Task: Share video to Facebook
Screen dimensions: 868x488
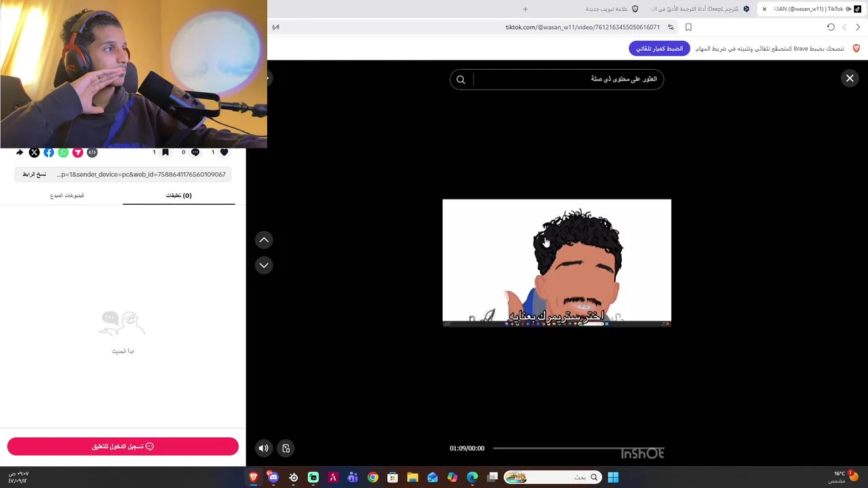Action: (x=49, y=152)
